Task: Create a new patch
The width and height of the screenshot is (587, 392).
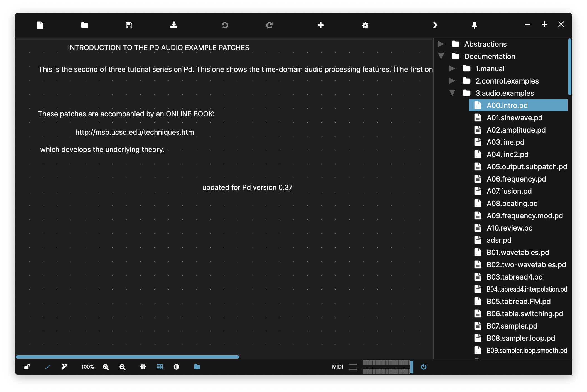Action: click(40, 25)
